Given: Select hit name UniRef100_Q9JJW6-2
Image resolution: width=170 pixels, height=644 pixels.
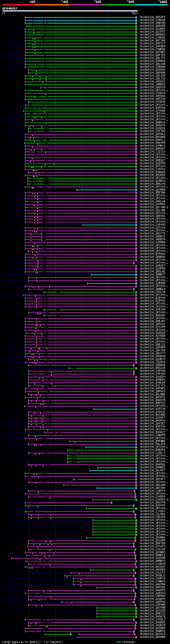Looking at the screenshot, I should click(x=154, y=207).
